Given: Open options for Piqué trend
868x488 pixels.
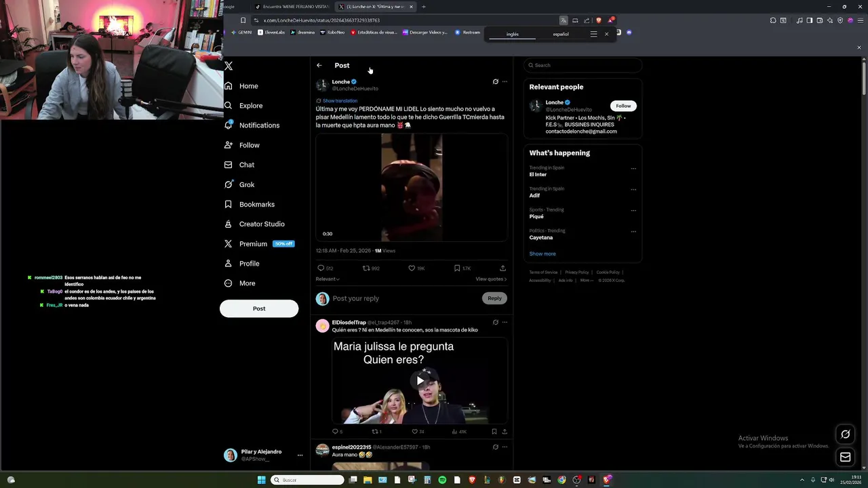Looking at the screenshot, I should tap(633, 211).
